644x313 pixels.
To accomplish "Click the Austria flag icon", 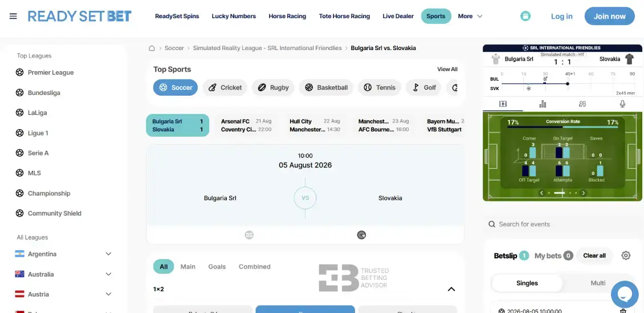I will click(x=19, y=294).
